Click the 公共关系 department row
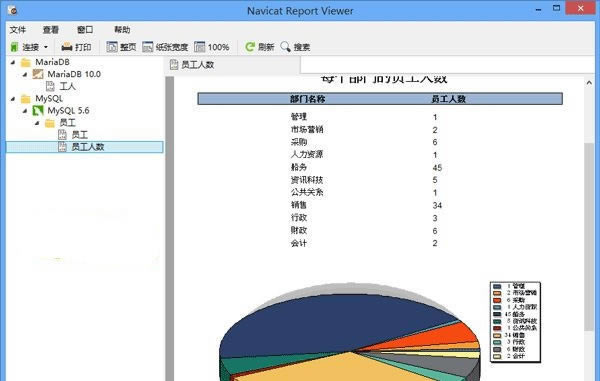This screenshot has width=600, height=381. pyautogui.click(x=307, y=192)
